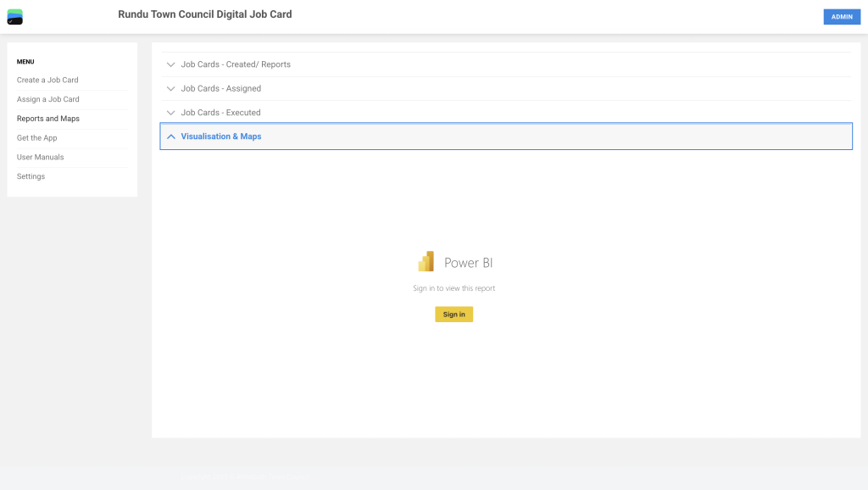
Task: Click the chevron icon beside Job Cards - Executed
Action: [x=171, y=113]
